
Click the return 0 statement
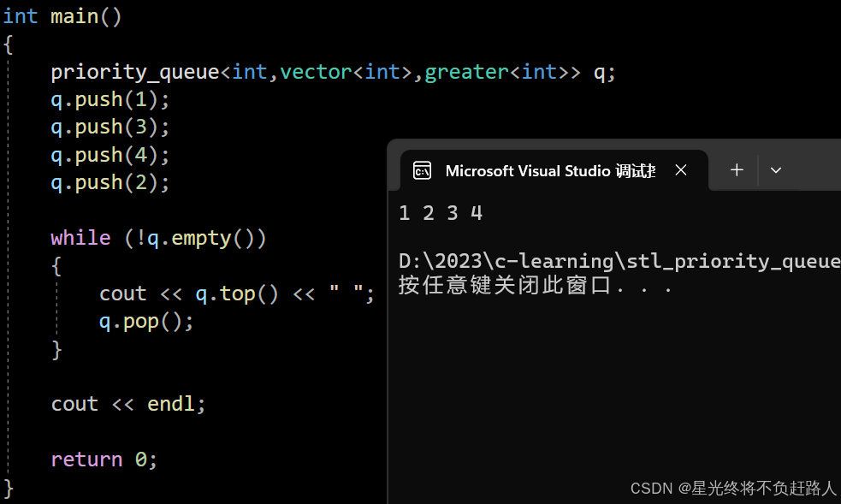103,459
